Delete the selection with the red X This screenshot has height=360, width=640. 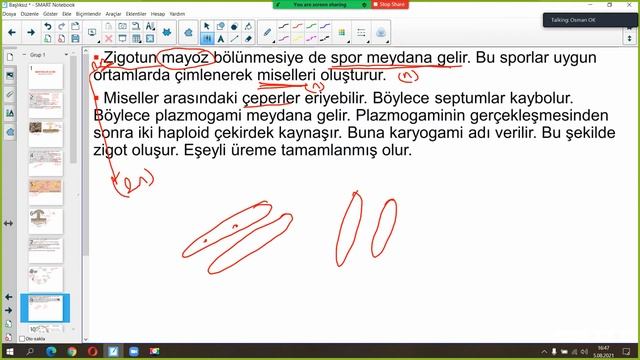[x=109, y=39]
